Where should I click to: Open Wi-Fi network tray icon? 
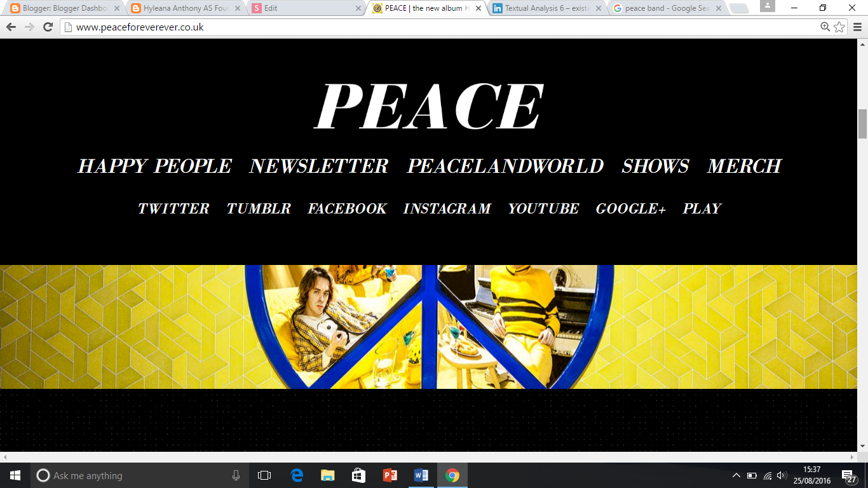767,475
